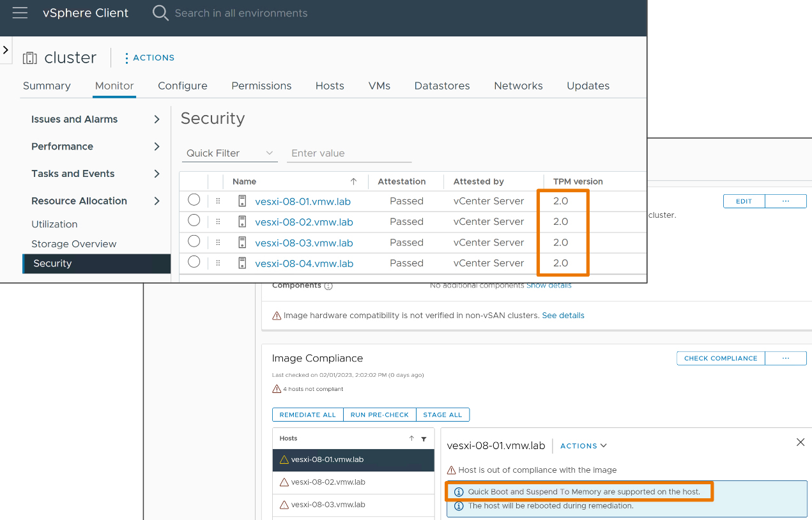
Task: Click info icon of Quick Boot message
Action: (x=459, y=492)
